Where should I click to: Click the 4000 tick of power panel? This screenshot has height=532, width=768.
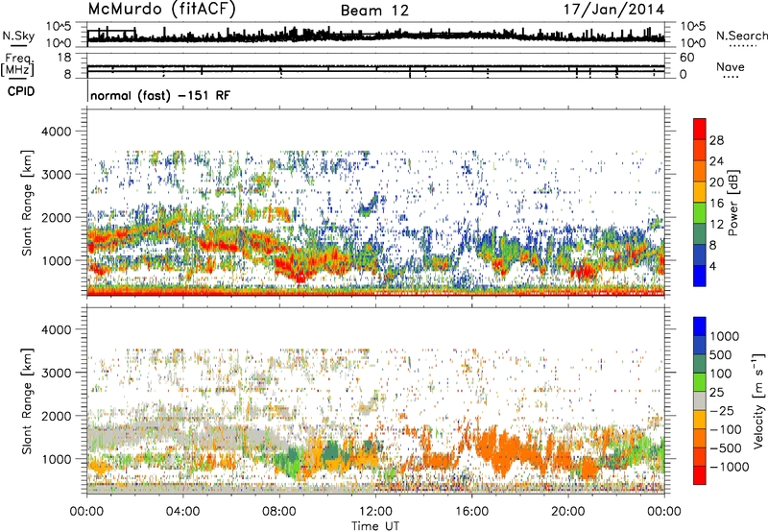56,132
